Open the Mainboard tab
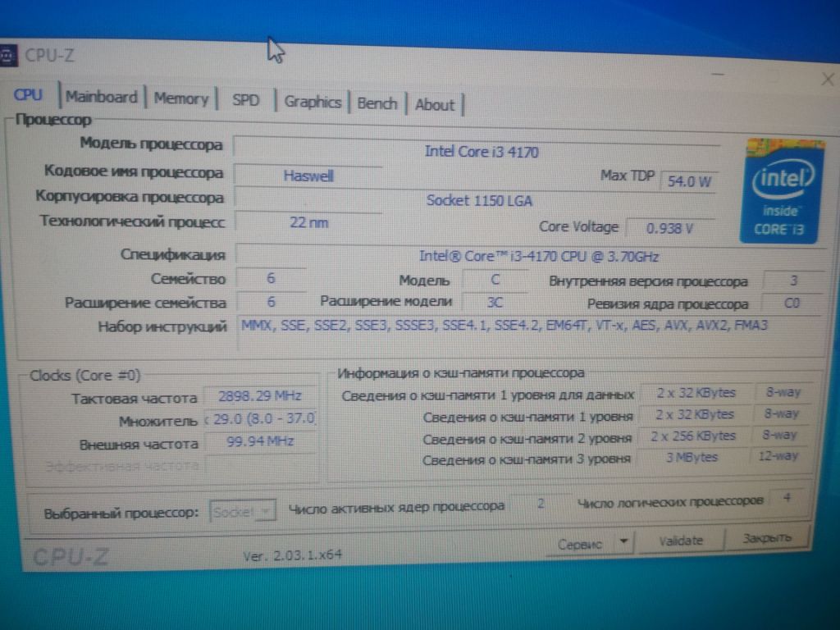The width and height of the screenshot is (840, 630). point(101,97)
